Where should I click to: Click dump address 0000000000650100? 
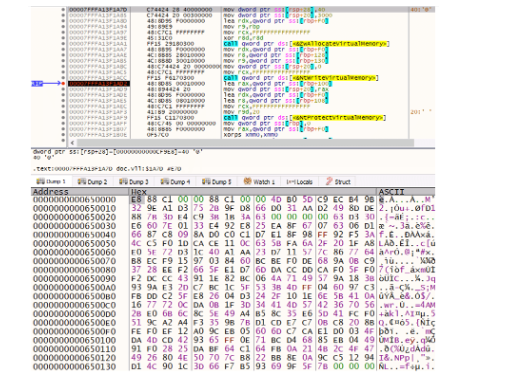(74, 340)
